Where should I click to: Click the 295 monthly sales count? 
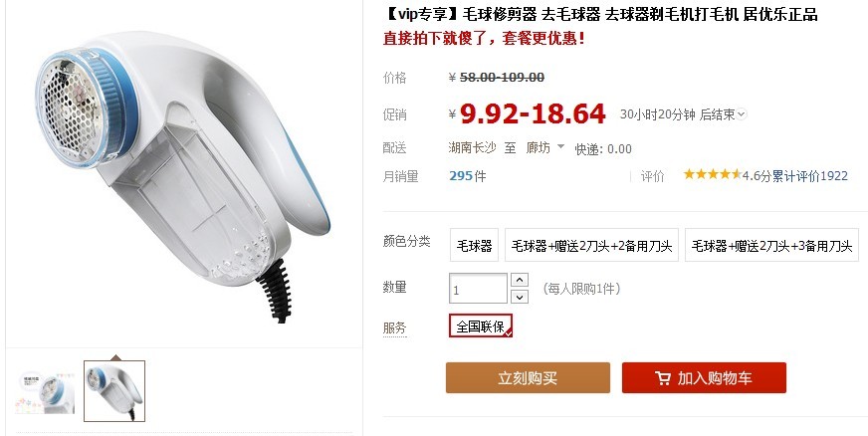click(x=461, y=176)
